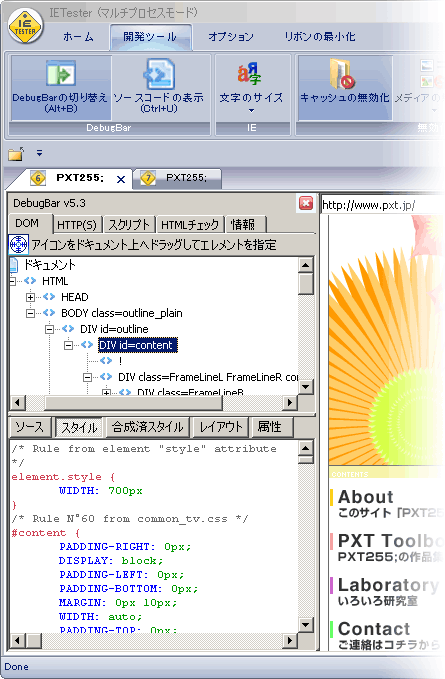The width and height of the screenshot is (445, 679).
Task: Click the tag icon beside HTML node
Action: pyautogui.click(x=30, y=281)
